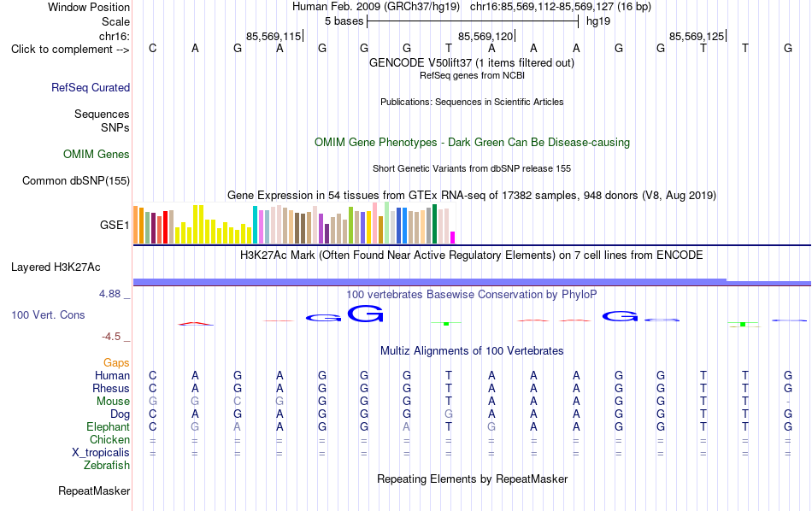The height and width of the screenshot is (511, 812).
Task: Click the -4.5 PhyloP lower limit value
Action: pos(111,337)
